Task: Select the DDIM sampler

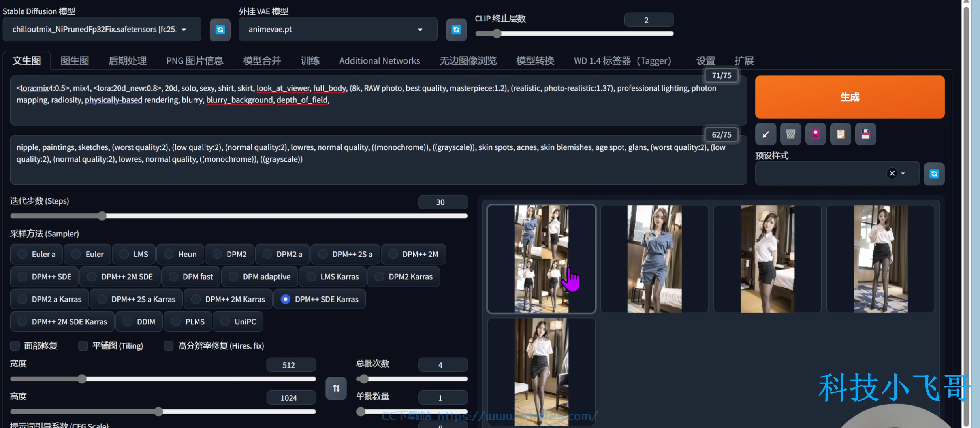Action: pyautogui.click(x=139, y=322)
